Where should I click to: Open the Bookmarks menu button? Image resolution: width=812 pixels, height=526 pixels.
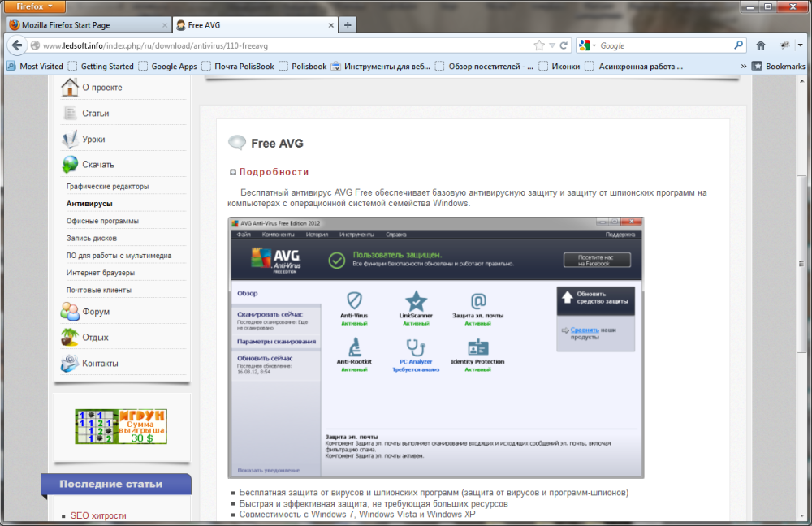779,67
